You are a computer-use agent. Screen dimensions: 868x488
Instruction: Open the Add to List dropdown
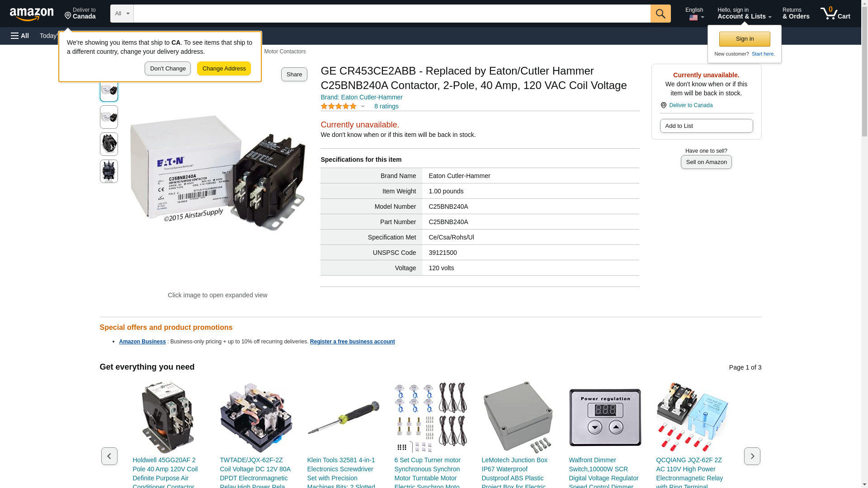pyautogui.click(x=706, y=126)
